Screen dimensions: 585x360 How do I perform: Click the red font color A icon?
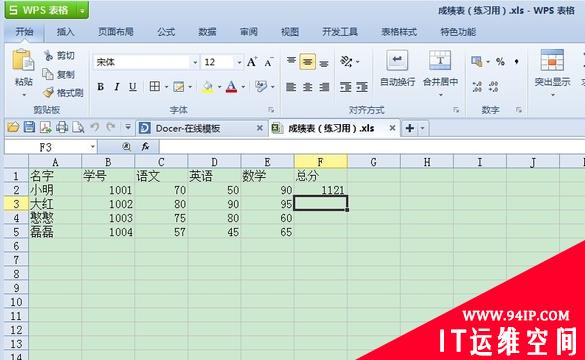(231, 87)
